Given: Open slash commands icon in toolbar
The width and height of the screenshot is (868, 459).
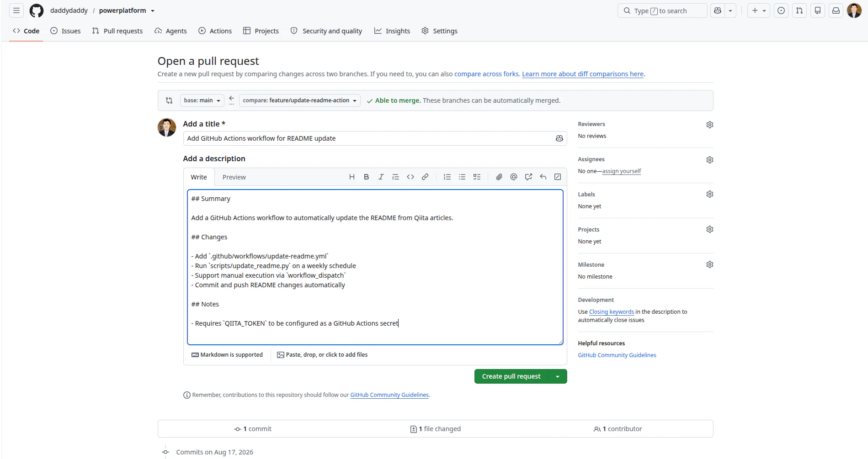Looking at the screenshot, I should pos(558,177).
